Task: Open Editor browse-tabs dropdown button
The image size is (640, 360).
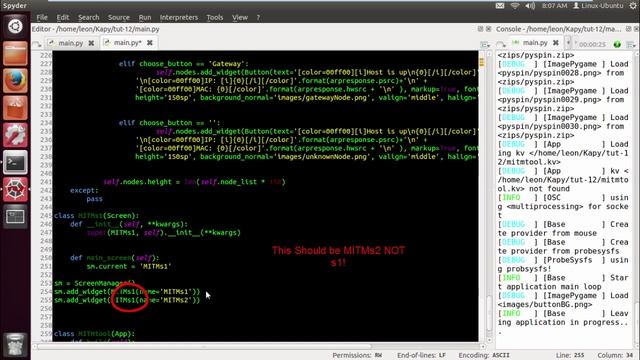Action: coord(37,44)
